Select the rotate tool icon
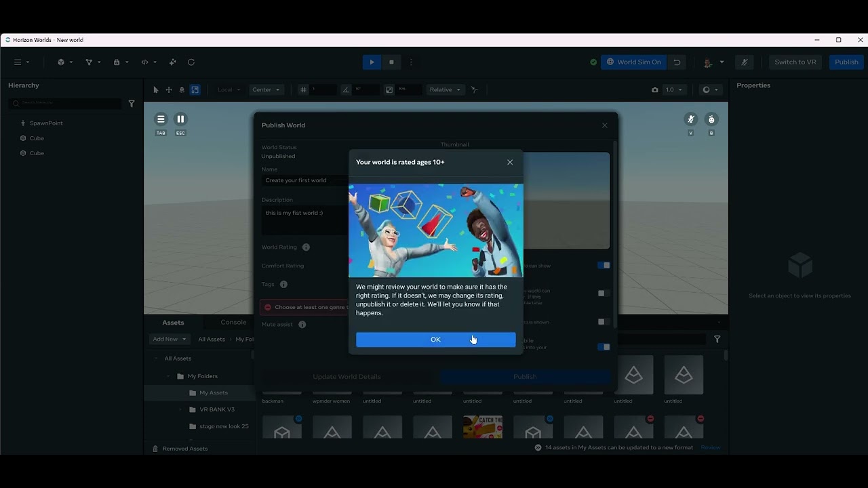Screen dimensions: 868x488 (182, 89)
